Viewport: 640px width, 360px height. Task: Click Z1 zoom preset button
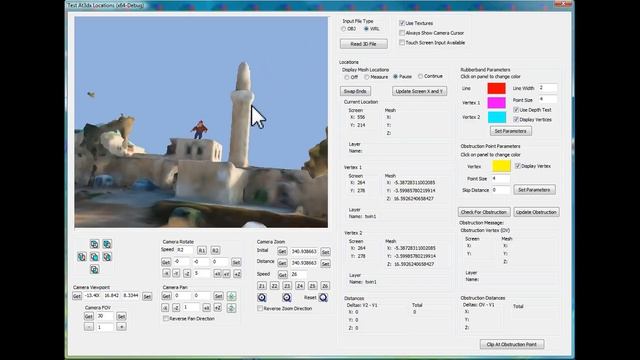tap(262, 286)
